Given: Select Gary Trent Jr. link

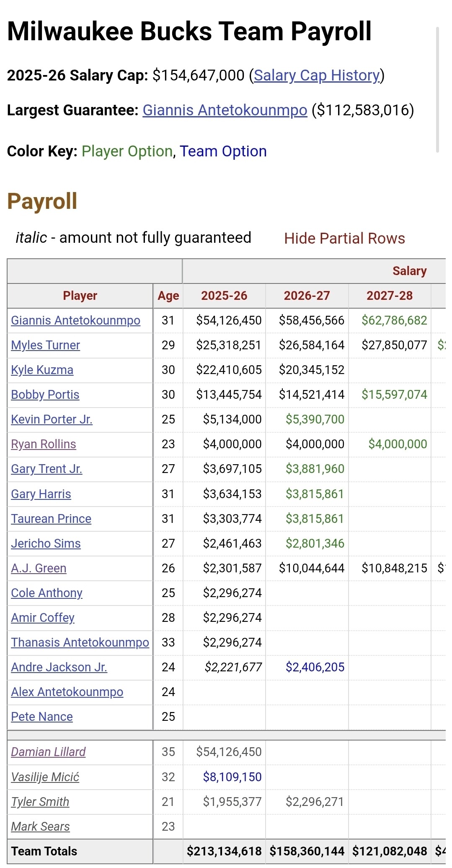Looking at the screenshot, I should pyautogui.click(x=46, y=469).
